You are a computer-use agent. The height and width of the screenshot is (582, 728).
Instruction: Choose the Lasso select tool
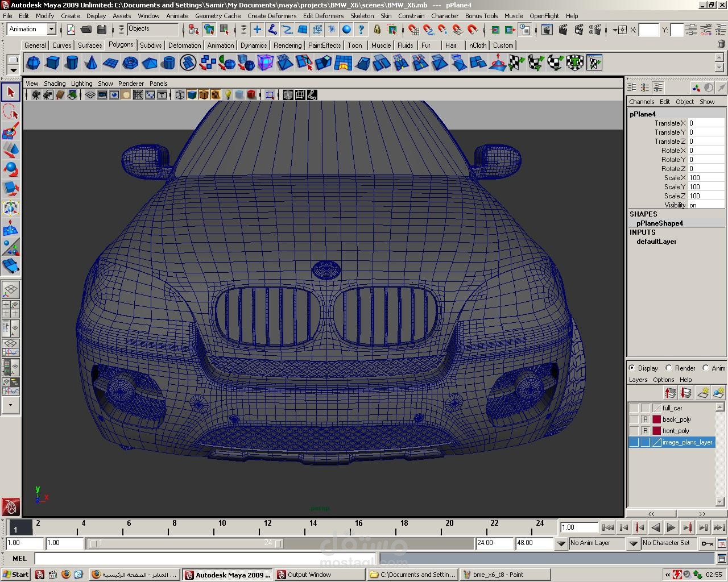point(11,111)
